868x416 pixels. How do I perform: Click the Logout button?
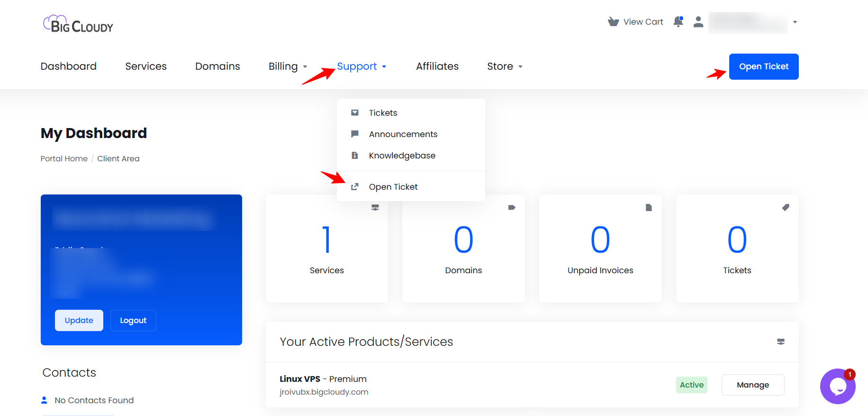click(x=133, y=320)
